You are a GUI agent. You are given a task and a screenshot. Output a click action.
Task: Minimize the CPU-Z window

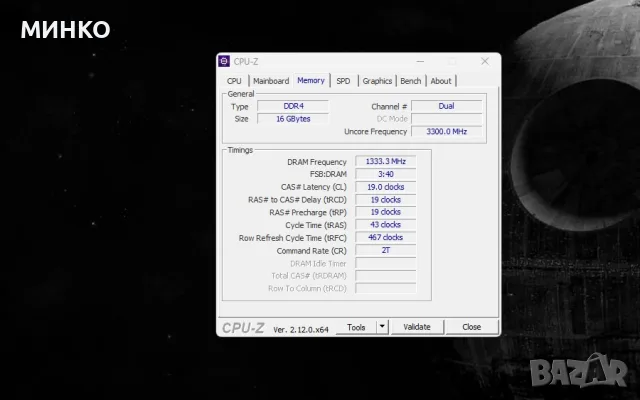tap(420, 61)
